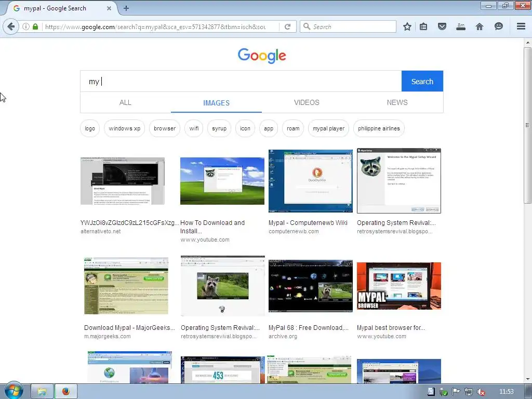Show bookmarks list icon in toolbar

(423, 26)
